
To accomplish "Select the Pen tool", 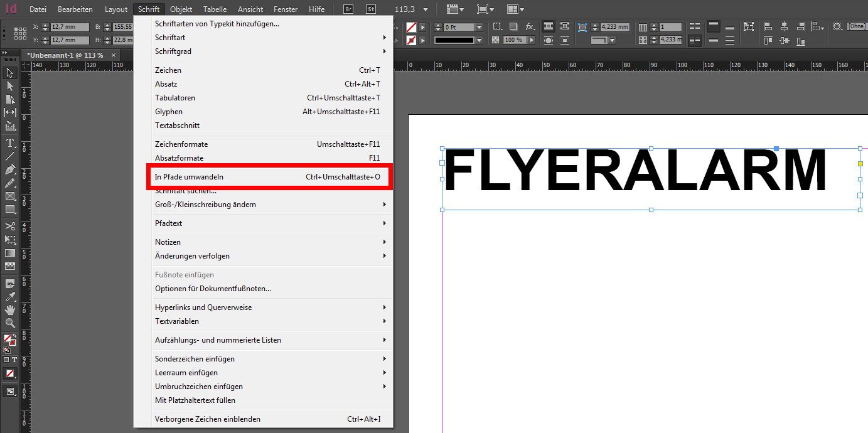I will point(10,169).
